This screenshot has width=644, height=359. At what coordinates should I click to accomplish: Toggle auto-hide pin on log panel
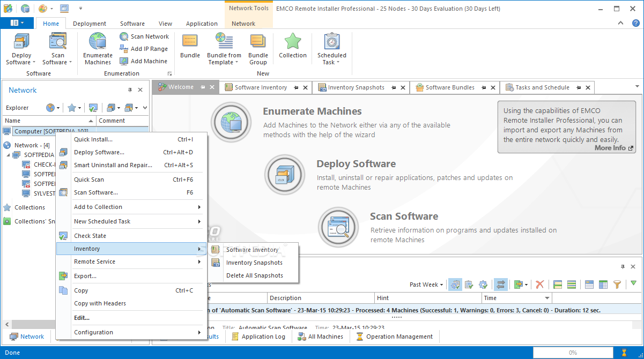click(623, 266)
